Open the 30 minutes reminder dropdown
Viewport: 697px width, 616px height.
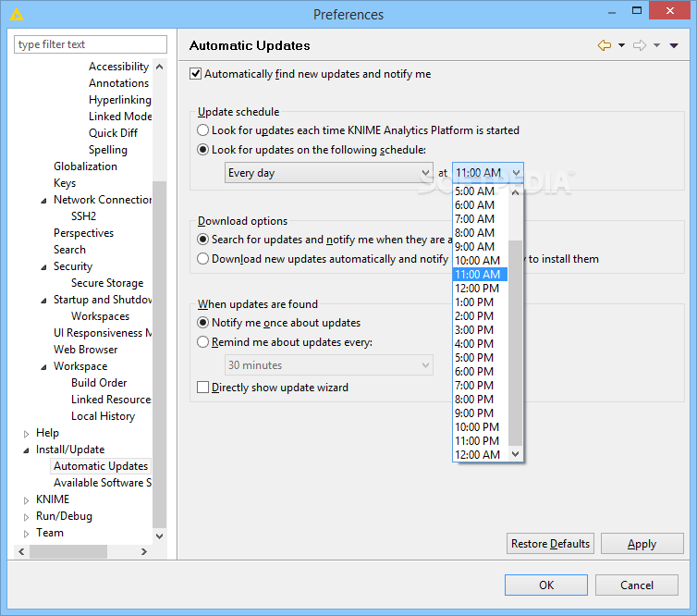point(329,365)
